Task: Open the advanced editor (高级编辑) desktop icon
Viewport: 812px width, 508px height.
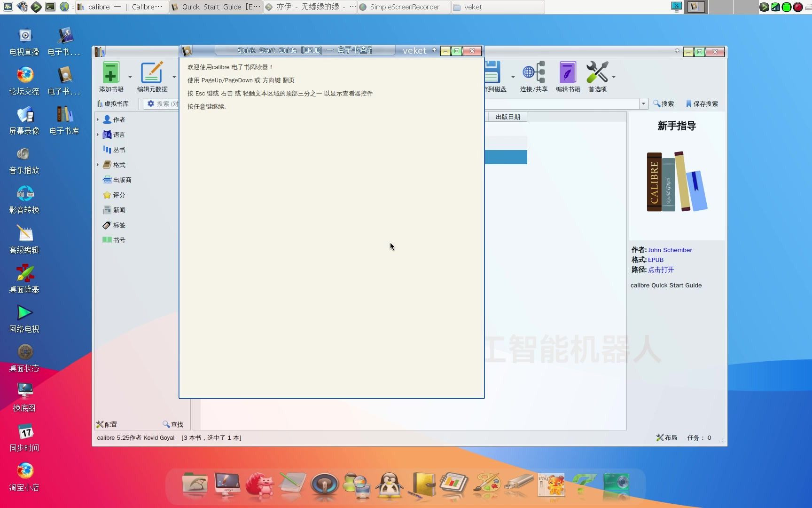Action: pyautogui.click(x=24, y=239)
